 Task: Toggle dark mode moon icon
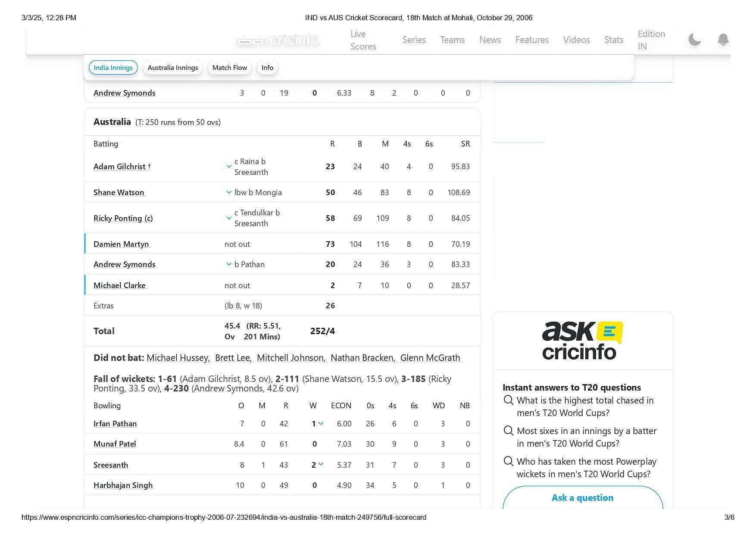pyautogui.click(x=695, y=40)
